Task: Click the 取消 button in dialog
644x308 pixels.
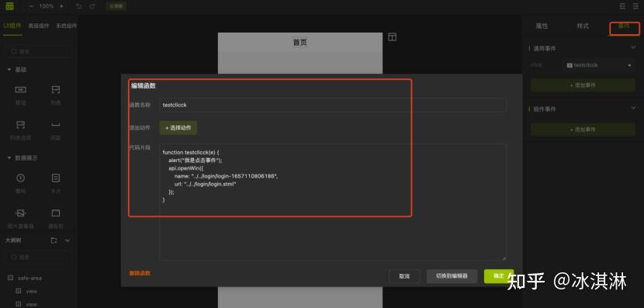Action: [404, 276]
